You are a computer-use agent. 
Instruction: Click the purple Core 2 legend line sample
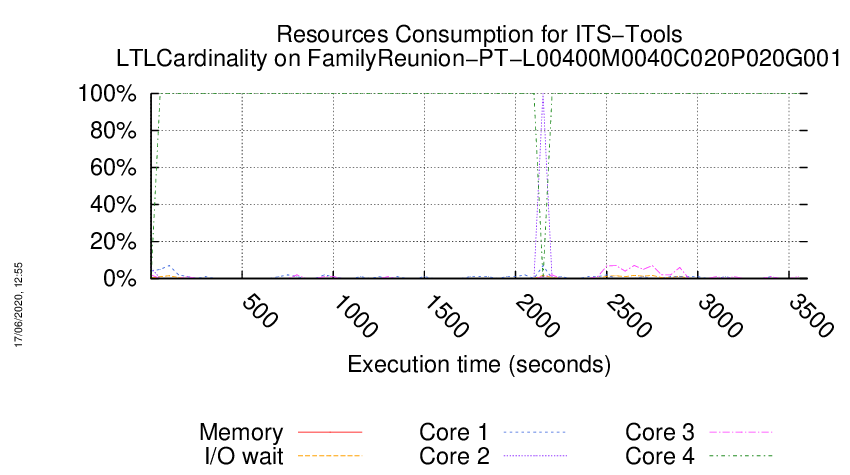535,456
